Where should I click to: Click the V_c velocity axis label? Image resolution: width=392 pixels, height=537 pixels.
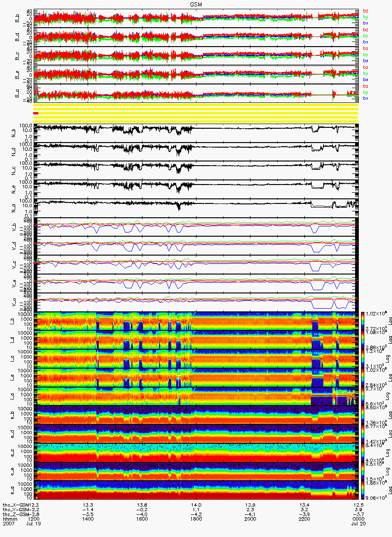(14, 265)
